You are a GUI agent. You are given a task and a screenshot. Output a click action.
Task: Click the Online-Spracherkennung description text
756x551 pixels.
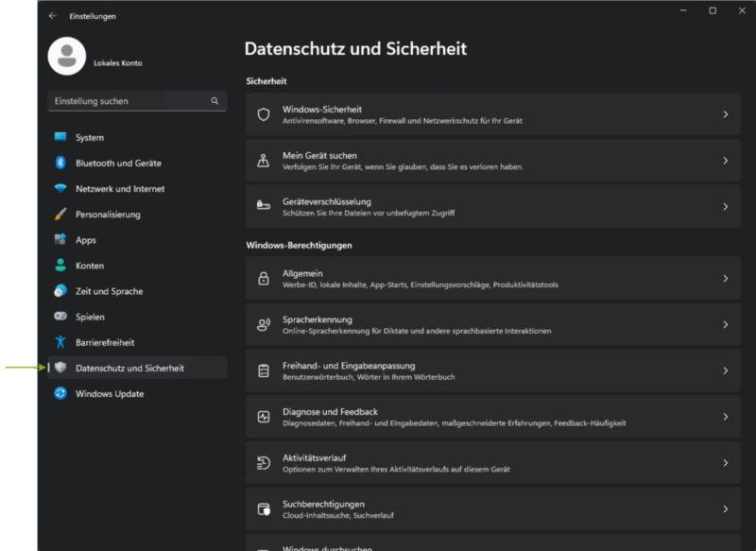pos(417,331)
